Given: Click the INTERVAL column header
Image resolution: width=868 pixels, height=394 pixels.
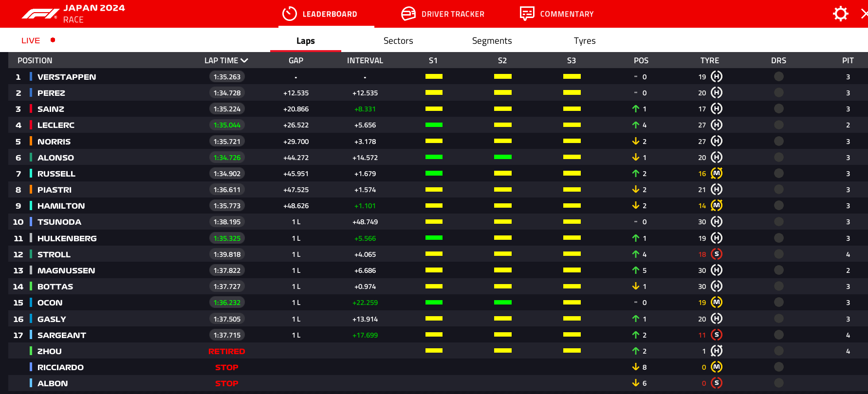Looking at the screenshot, I should tap(365, 60).
